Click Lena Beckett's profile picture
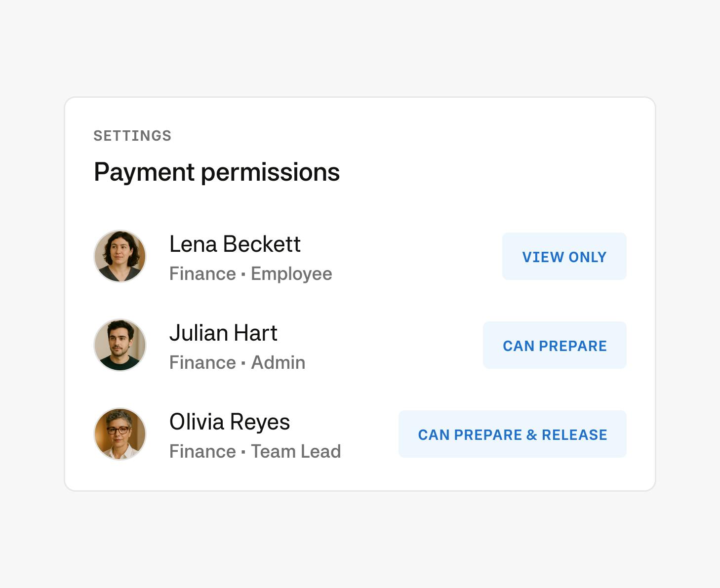 120,256
